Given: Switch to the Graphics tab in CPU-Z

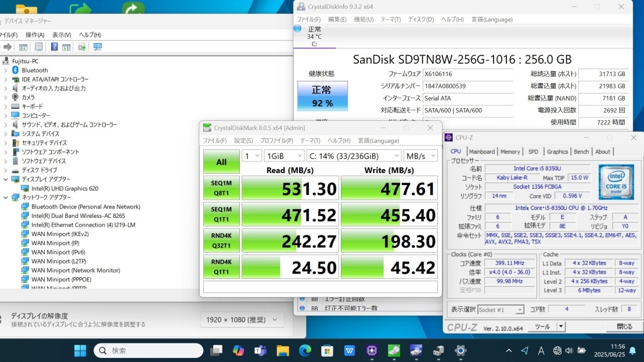Looking at the screenshot, I should pyautogui.click(x=557, y=152).
